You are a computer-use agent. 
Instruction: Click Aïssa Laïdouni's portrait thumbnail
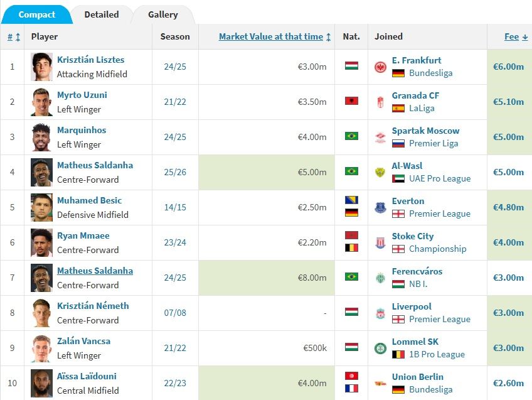click(x=42, y=383)
